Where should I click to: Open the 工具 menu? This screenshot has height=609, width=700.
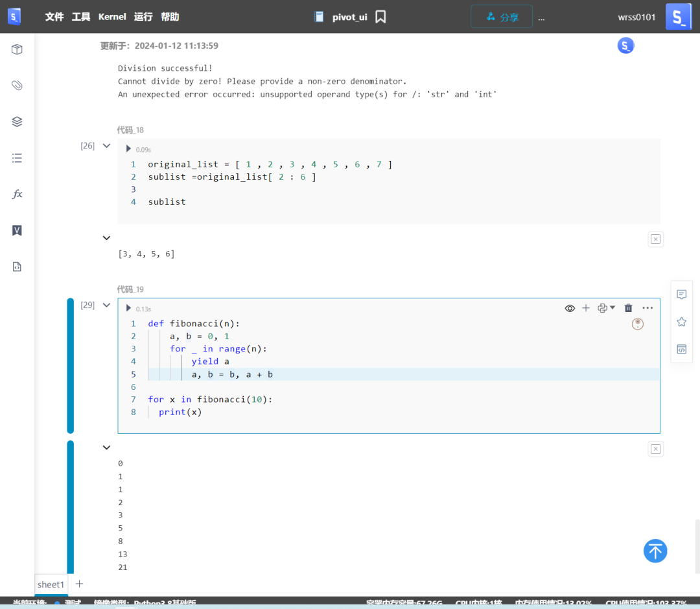[x=81, y=17]
